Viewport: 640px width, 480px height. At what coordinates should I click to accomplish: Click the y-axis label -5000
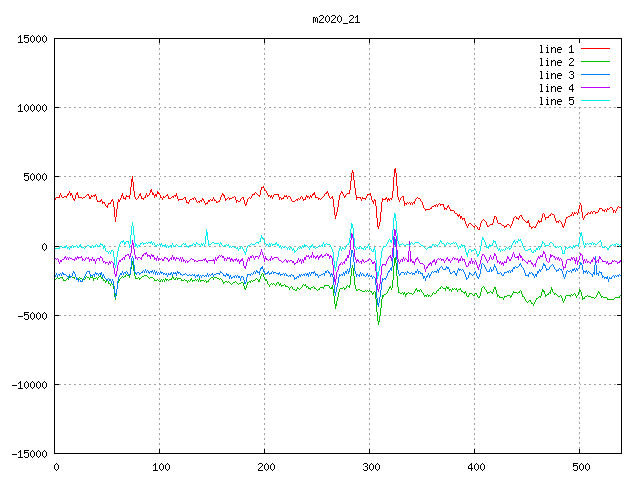tap(32, 316)
